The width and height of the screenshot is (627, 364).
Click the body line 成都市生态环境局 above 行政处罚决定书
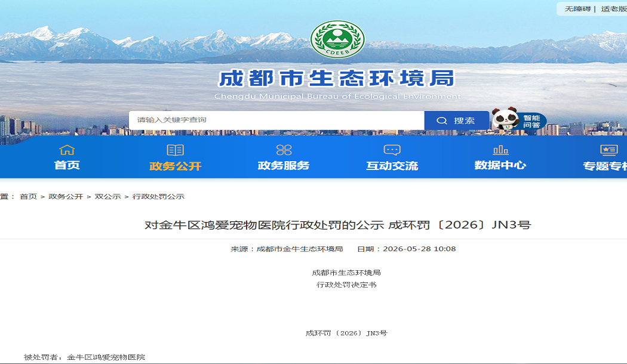click(346, 273)
